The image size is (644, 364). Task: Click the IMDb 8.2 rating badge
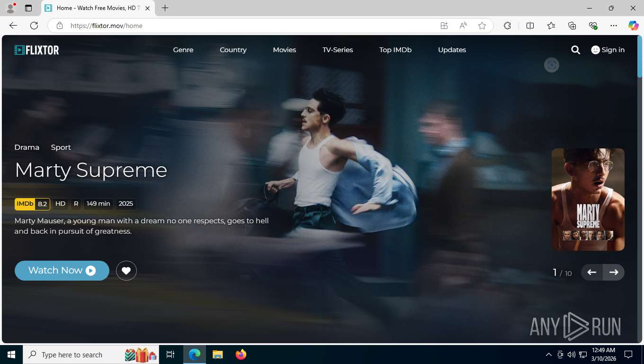pos(32,204)
